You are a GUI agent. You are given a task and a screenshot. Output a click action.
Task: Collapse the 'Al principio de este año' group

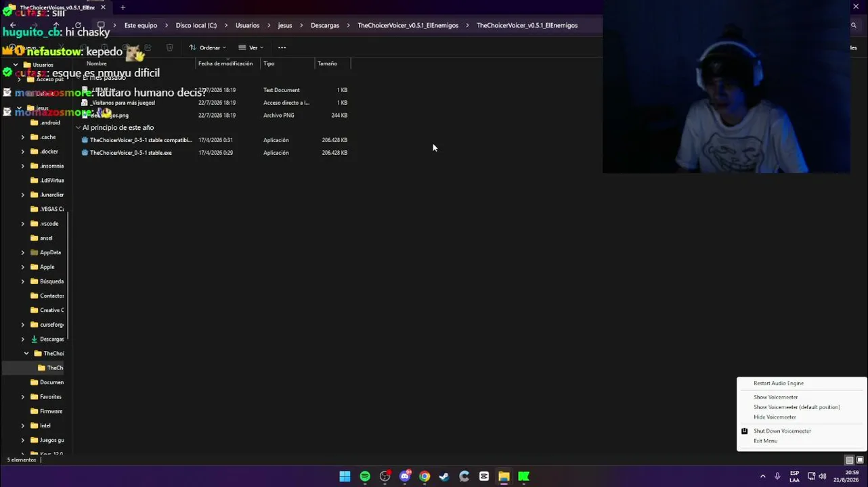pos(78,127)
